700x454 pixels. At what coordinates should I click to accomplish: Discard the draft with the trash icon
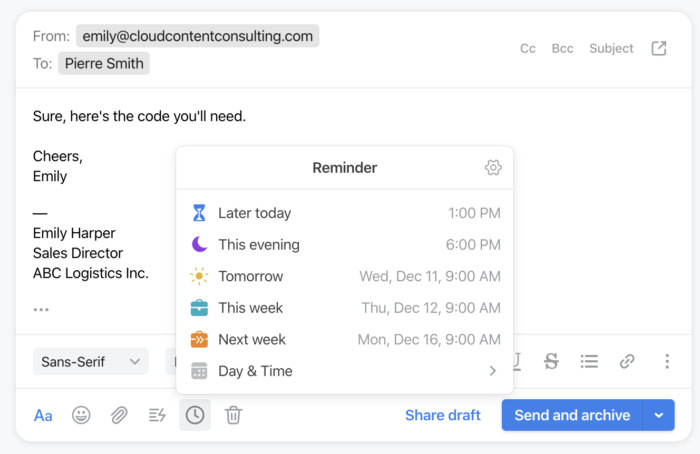(x=233, y=415)
